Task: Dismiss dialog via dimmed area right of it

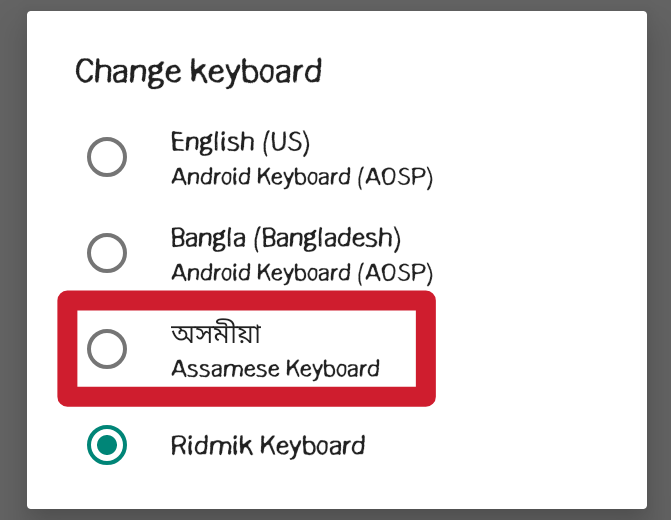Action: point(659,260)
